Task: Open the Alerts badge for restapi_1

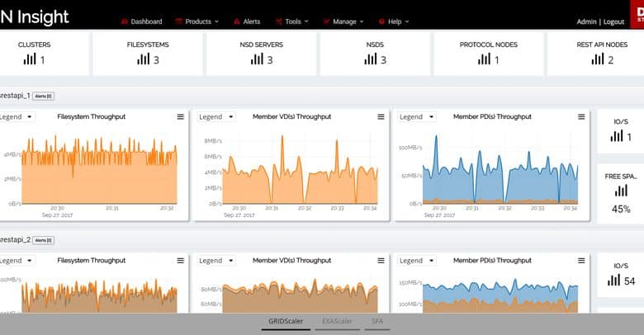Action: pyautogui.click(x=43, y=96)
